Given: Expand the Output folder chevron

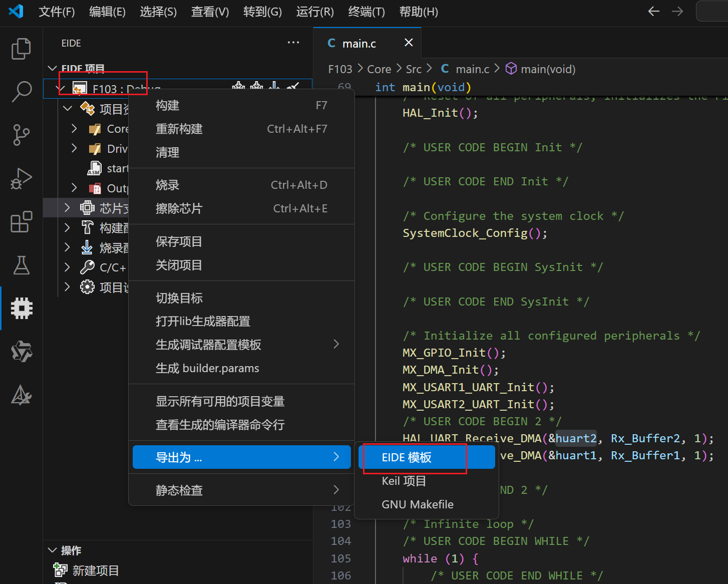Looking at the screenshot, I should (74, 188).
